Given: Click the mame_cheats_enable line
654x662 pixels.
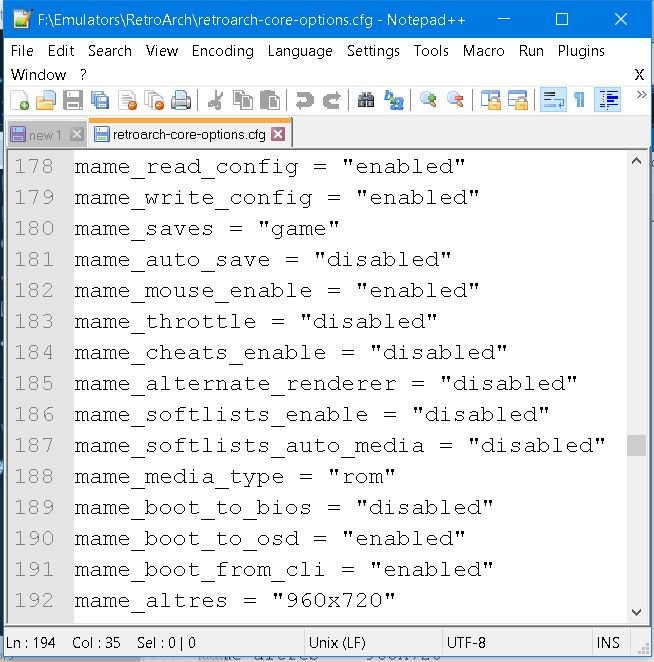Looking at the screenshot, I should coord(291,353).
